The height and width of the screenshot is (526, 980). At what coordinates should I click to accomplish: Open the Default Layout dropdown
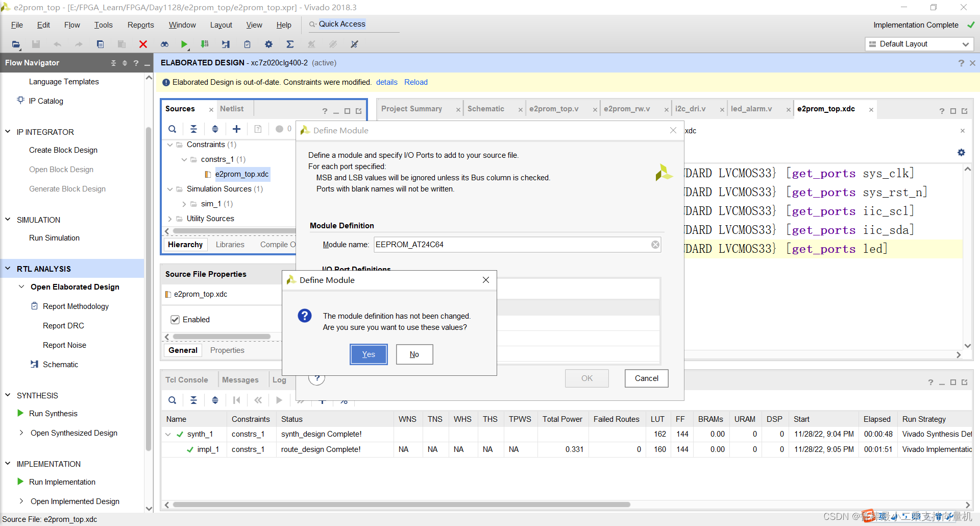coord(919,44)
